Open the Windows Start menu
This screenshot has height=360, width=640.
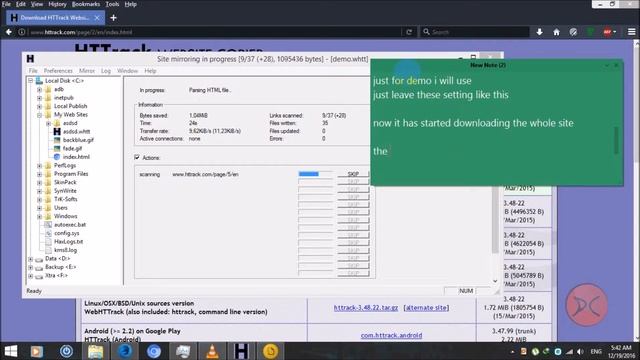pos(11,351)
